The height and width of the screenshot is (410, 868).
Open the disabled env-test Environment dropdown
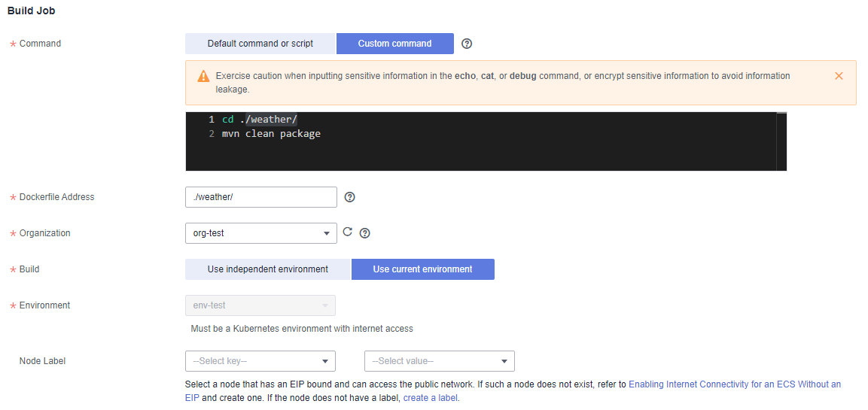[260, 305]
